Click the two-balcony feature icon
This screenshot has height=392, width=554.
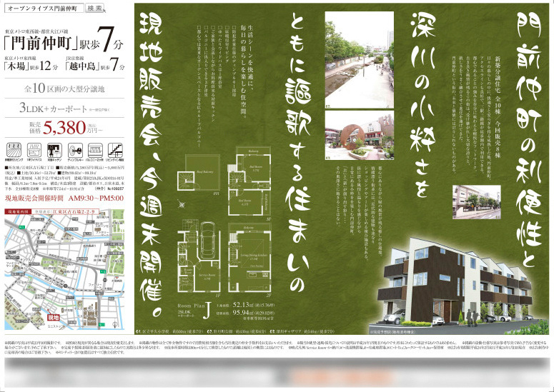click(95, 150)
